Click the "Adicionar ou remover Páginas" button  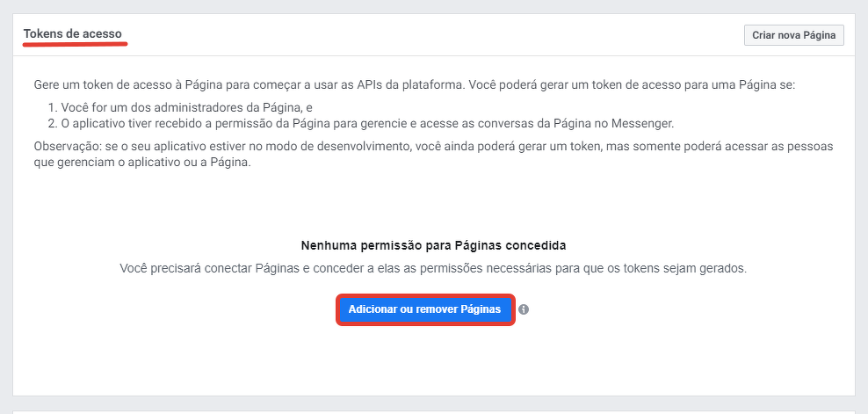tap(424, 309)
